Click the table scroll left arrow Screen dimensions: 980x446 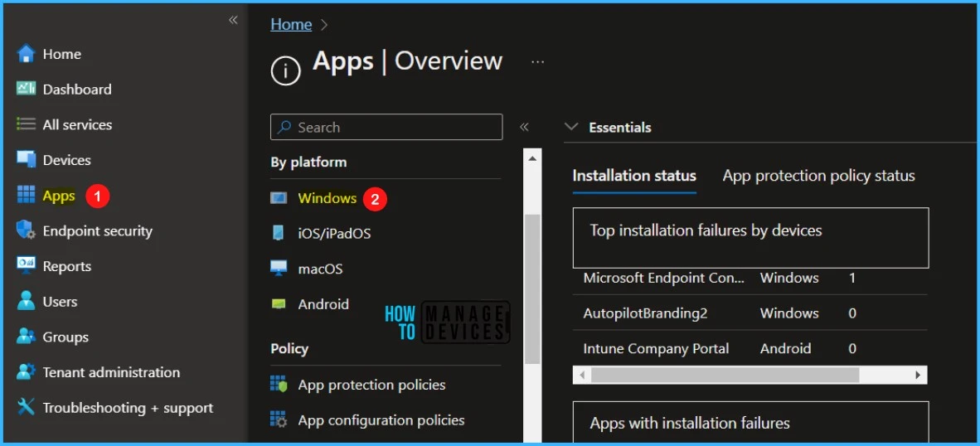click(582, 375)
